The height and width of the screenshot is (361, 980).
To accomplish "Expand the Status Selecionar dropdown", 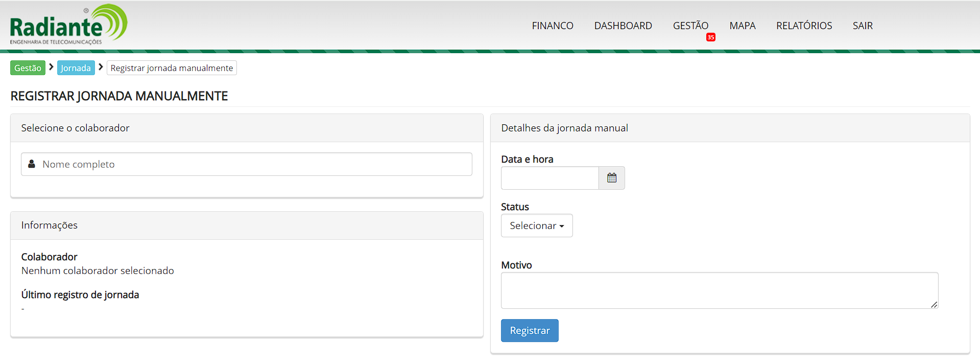I will (537, 225).
